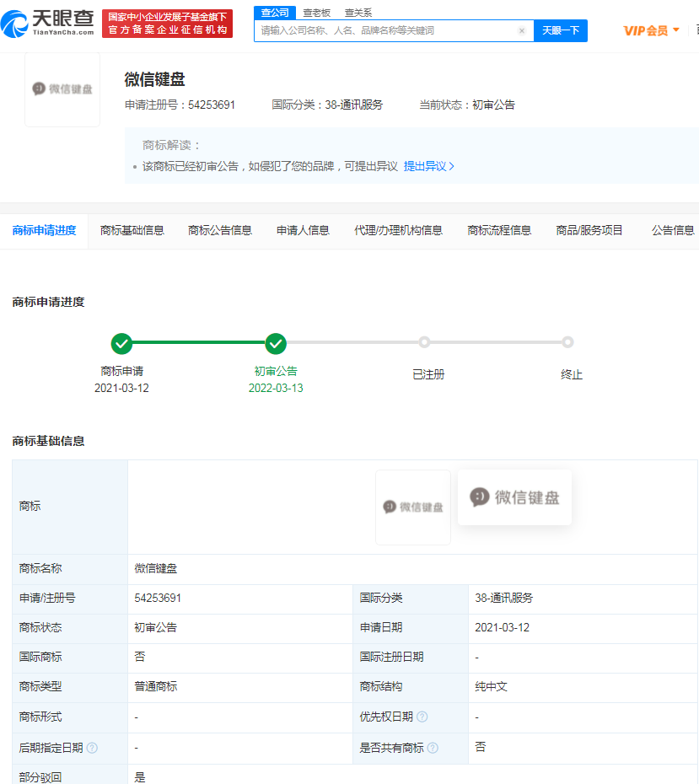Click the 天眼一下 search button
699x784 pixels.
pos(561,30)
